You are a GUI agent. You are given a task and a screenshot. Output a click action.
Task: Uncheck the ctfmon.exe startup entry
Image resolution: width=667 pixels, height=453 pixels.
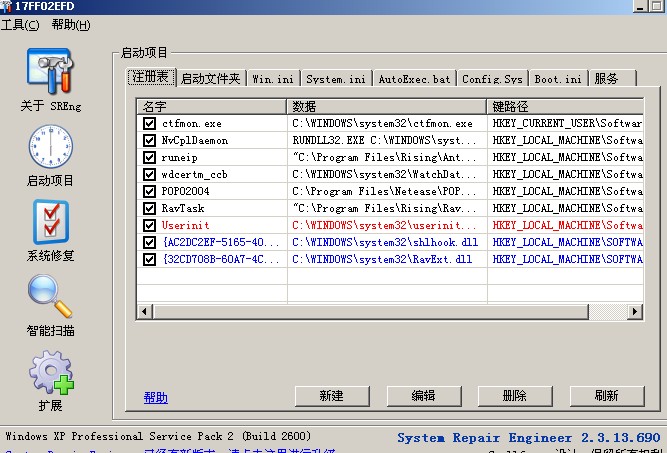(x=149, y=123)
